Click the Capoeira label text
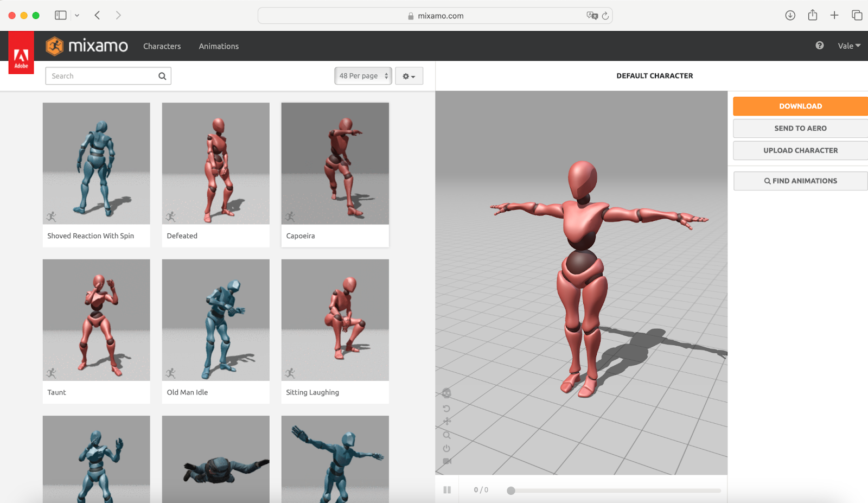The width and height of the screenshot is (868, 503). (x=301, y=236)
